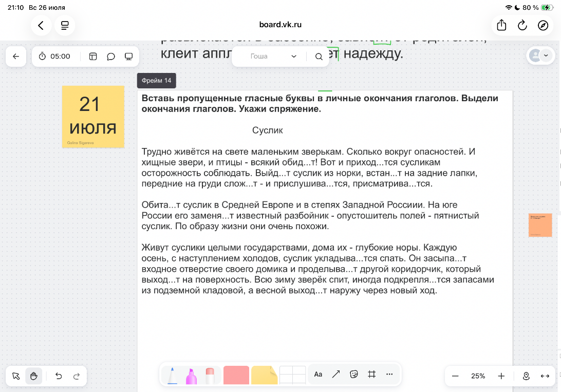Image resolution: width=561 pixels, height=392 pixels.
Task: Open the sticker emoji tool
Action: [x=354, y=375]
